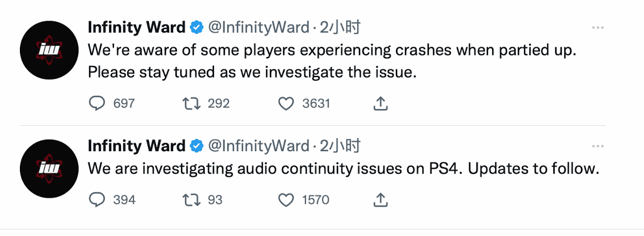Share the tweet about crashes when partied up
The image size is (644, 236).
coord(381,104)
